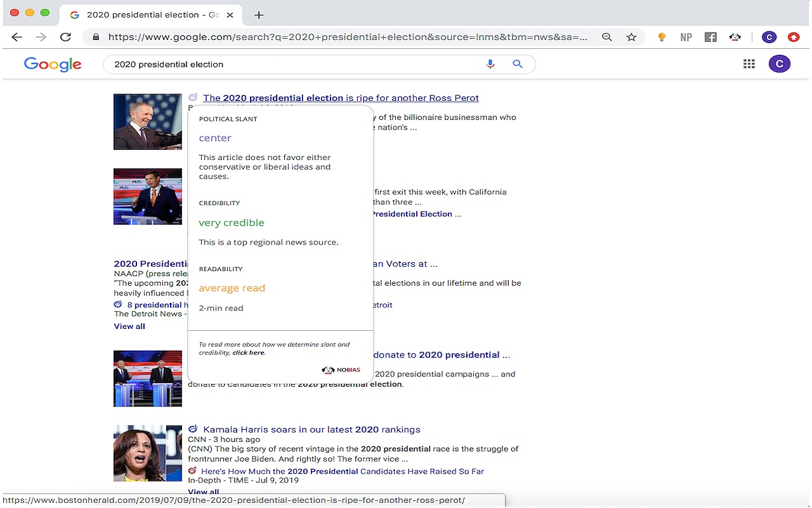Image resolution: width=812 pixels, height=508 pixels.
Task: Open "Here's How Much the 2020 Presidential Candidates Have Raised"
Action: (x=343, y=471)
